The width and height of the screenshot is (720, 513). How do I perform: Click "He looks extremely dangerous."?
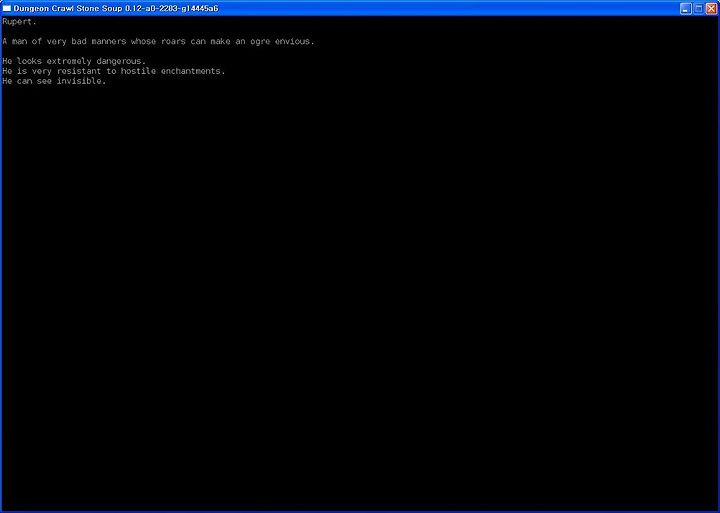[74, 61]
